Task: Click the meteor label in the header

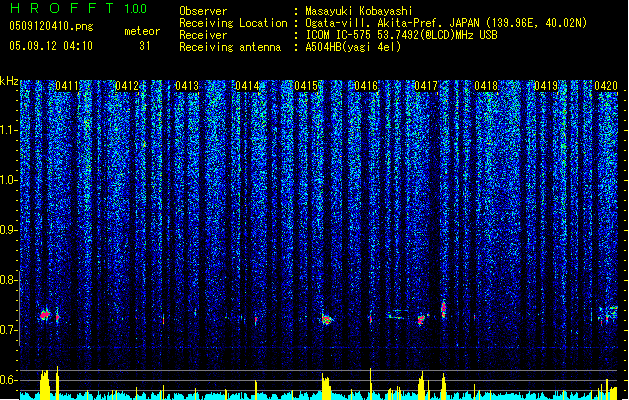Action: coord(142,31)
